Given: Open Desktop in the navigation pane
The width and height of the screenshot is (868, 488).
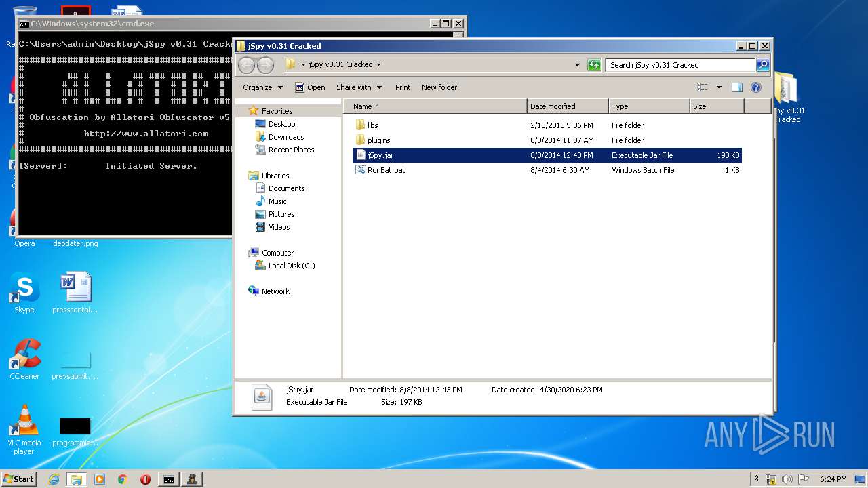Looking at the screenshot, I should pyautogui.click(x=281, y=124).
